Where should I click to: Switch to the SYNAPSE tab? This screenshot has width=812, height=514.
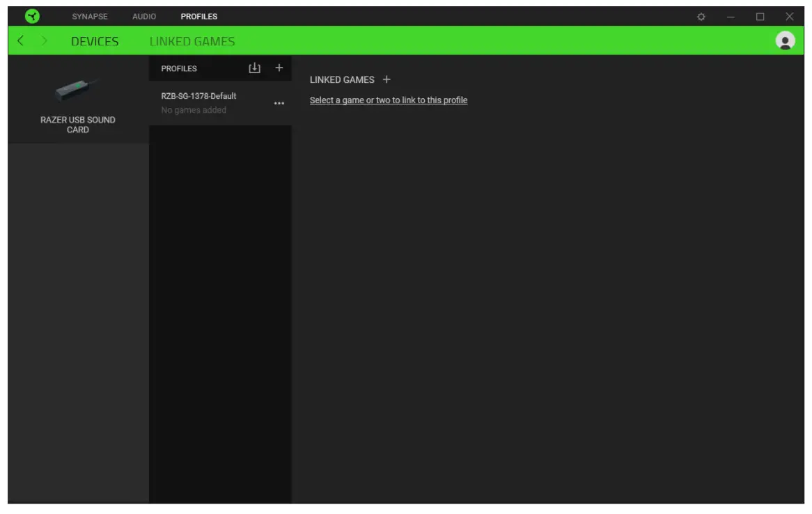(x=89, y=15)
